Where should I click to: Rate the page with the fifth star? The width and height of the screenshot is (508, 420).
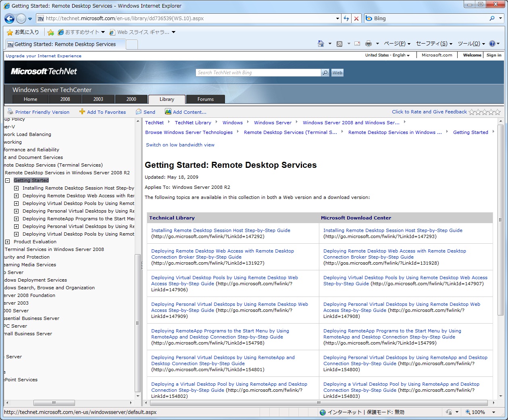[x=498, y=112]
